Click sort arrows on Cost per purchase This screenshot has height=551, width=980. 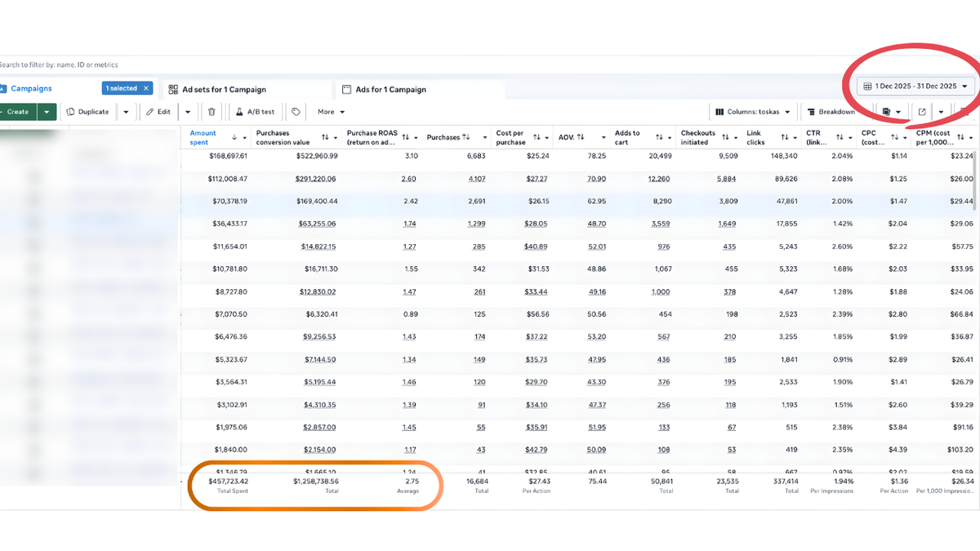537,137
